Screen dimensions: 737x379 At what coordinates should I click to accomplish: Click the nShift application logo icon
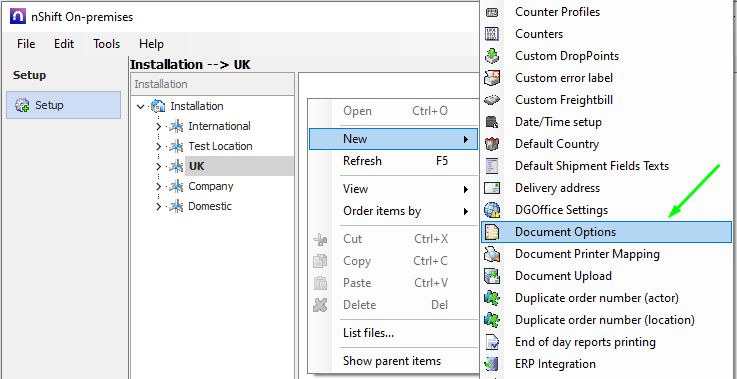pyautogui.click(x=17, y=17)
